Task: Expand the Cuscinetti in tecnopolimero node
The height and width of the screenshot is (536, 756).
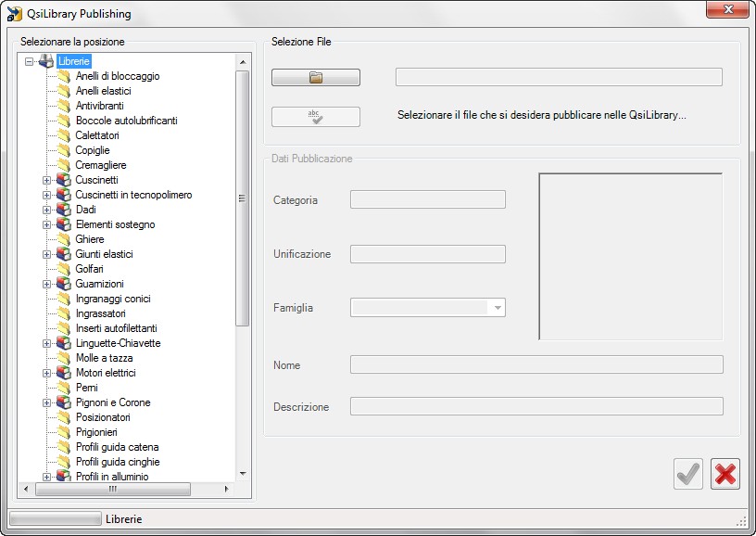Action: pos(46,196)
